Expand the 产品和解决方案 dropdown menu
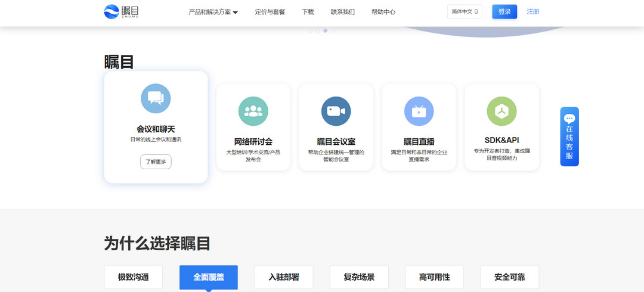This screenshot has width=644, height=292. [x=213, y=12]
